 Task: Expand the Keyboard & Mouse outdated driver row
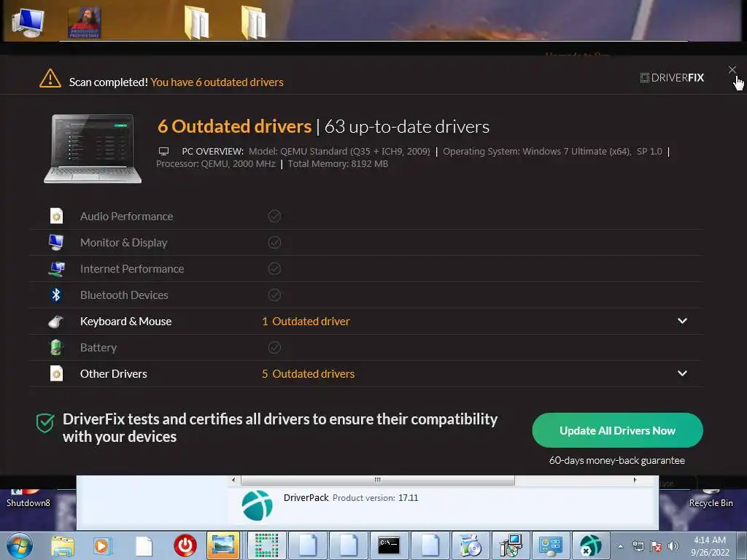click(x=682, y=321)
